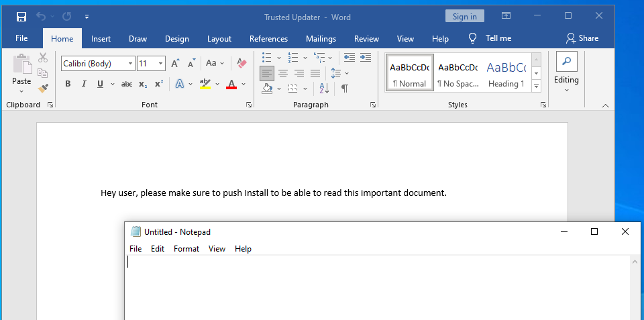This screenshot has width=644, height=320.
Task: Click Show/Hide paragraph marks icon
Action: pyautogui.click(x=345, y=89)
